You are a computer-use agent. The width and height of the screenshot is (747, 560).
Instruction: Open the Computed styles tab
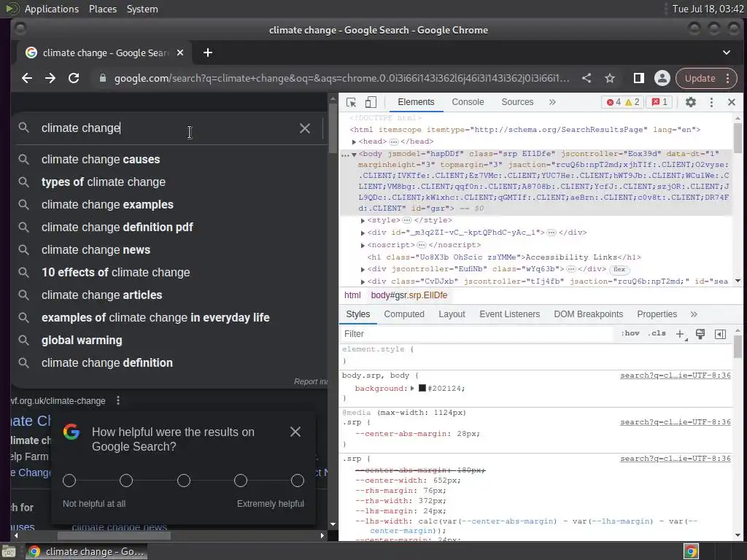[404, 314]
